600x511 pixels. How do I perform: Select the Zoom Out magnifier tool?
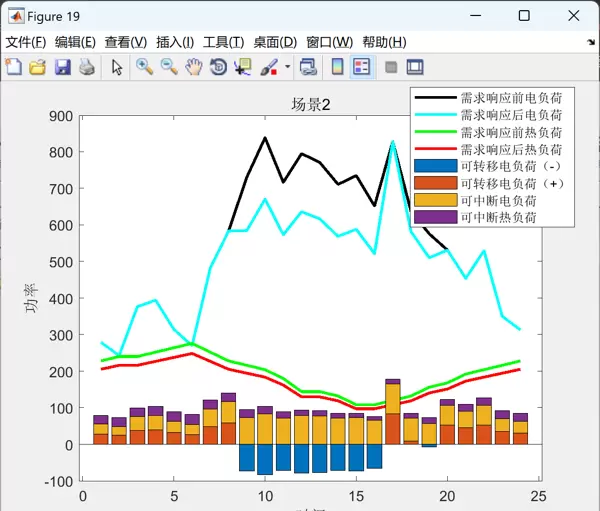point(169,67)
